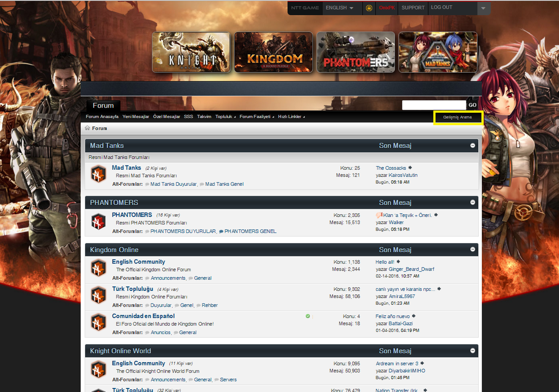The width and height of the screenshot is (559, 392).
Task: Click SUPPORT in the top bar
Action: click(x=413, y=8)
